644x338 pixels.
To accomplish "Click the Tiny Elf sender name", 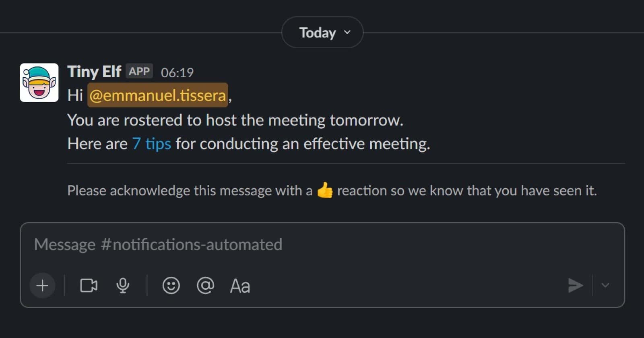I will pyautogui.click(x=94, y=72).
